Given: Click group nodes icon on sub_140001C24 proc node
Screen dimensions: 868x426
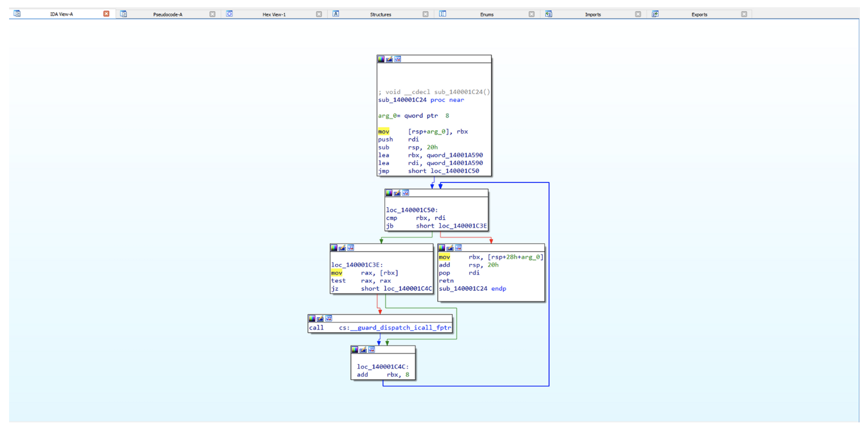Looking at the screenshot, I should pos(397,59).
